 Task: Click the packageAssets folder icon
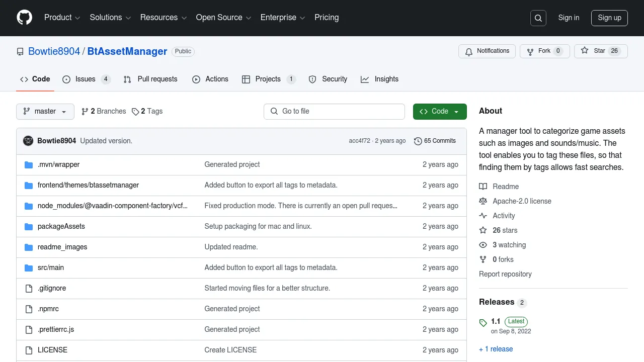(x=29, y=226)
